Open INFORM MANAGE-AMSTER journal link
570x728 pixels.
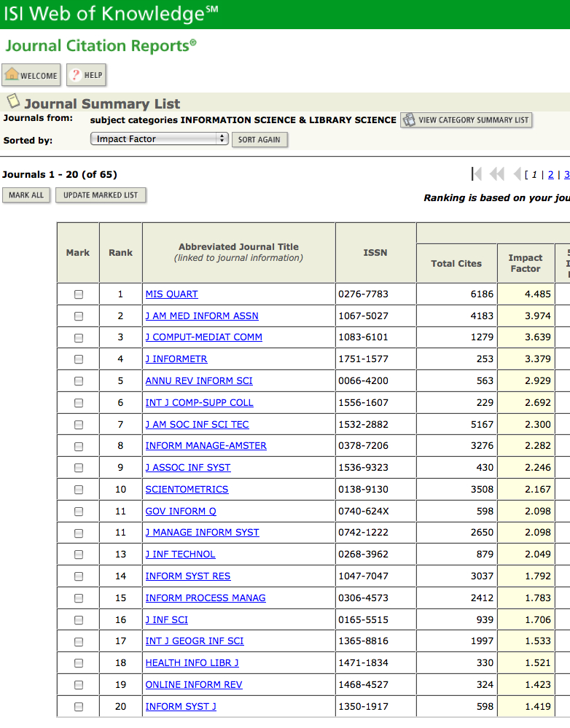[x=206, y=446]
